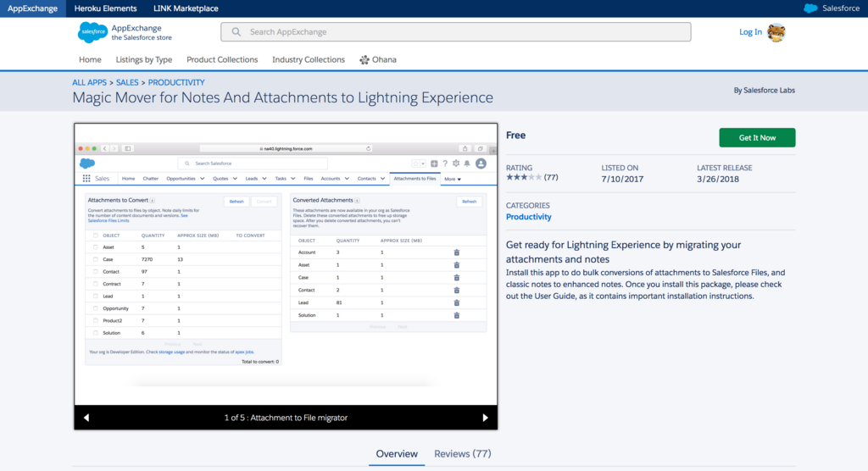
Task: Open the Productivity category link
Action: (529, 217)
